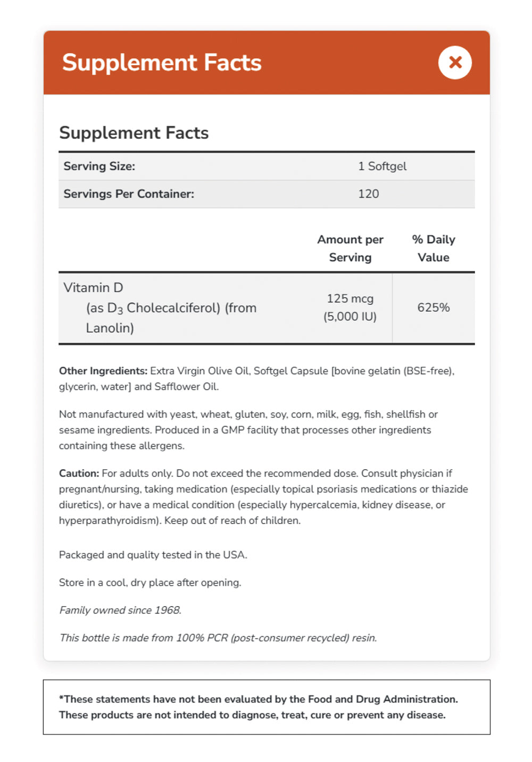Select the Servings Per Container label
This screenshot has width=532, height=762.
coord(129,194)
